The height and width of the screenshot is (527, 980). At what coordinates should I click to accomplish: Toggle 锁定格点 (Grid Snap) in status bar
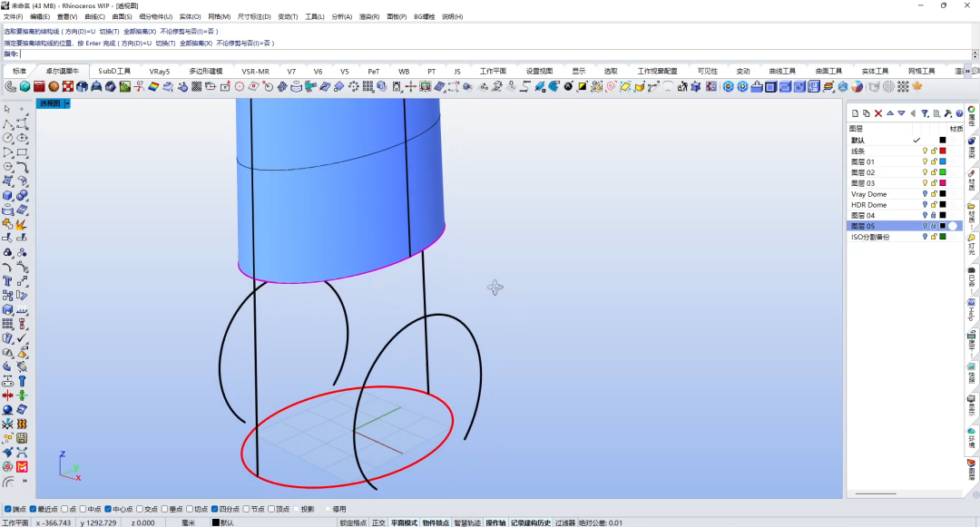point(353,522)
